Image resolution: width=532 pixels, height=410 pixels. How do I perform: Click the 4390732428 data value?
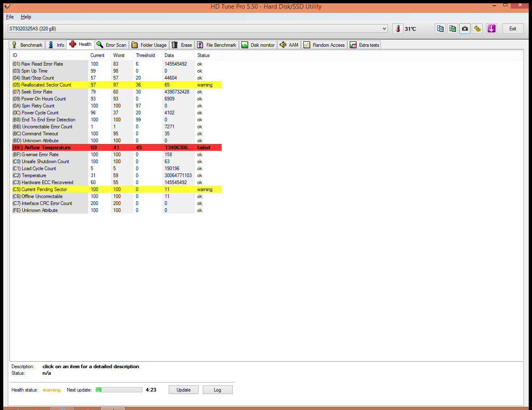(x=177, y=92)
